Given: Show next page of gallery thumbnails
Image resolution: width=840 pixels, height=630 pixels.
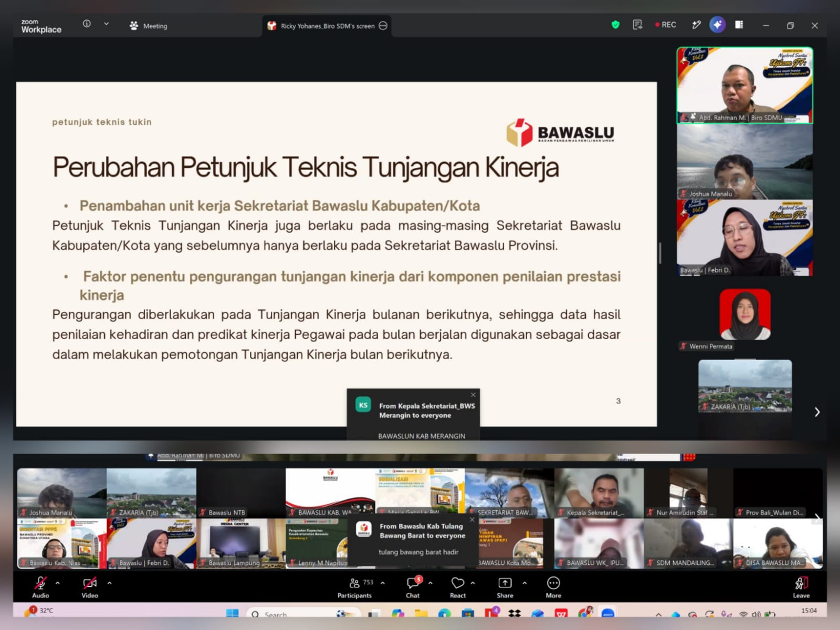Looking at the screenshot, I should (817, 518).
